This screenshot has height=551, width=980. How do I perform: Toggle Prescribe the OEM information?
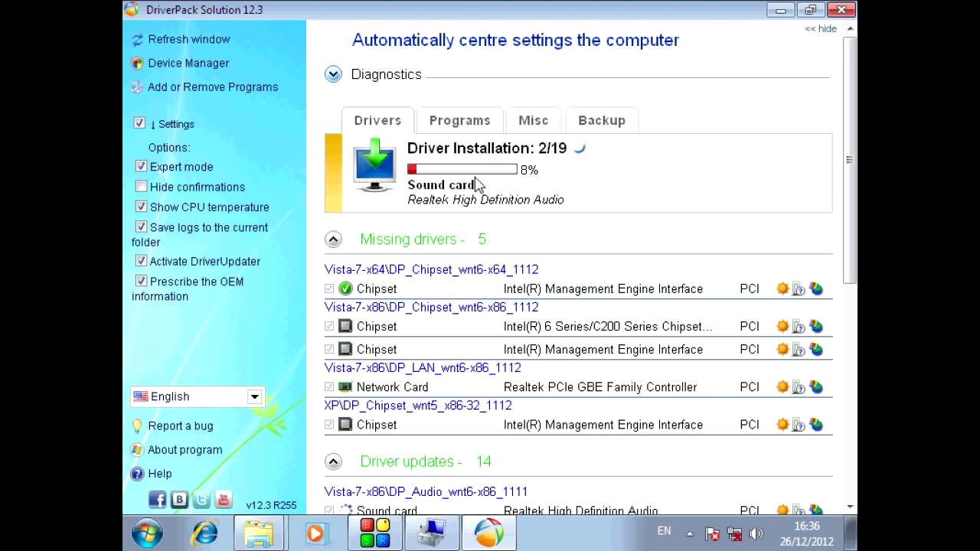tap(141, 281)
